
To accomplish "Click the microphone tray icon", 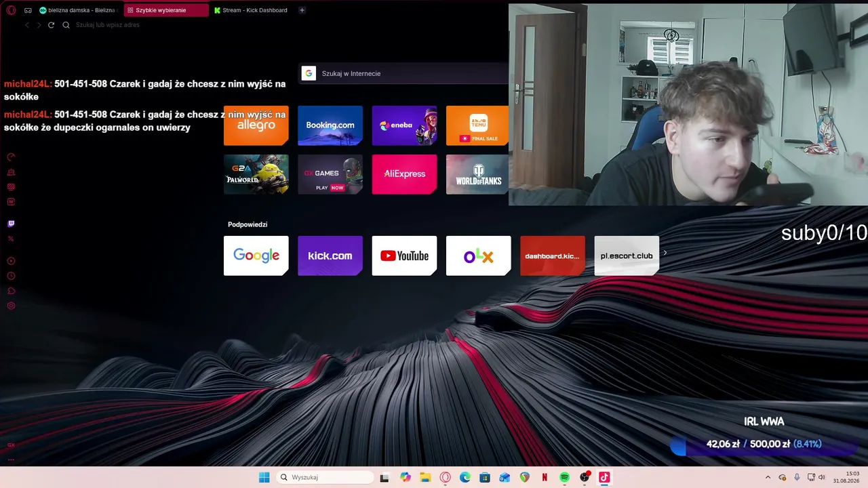I will pos(797,477).
